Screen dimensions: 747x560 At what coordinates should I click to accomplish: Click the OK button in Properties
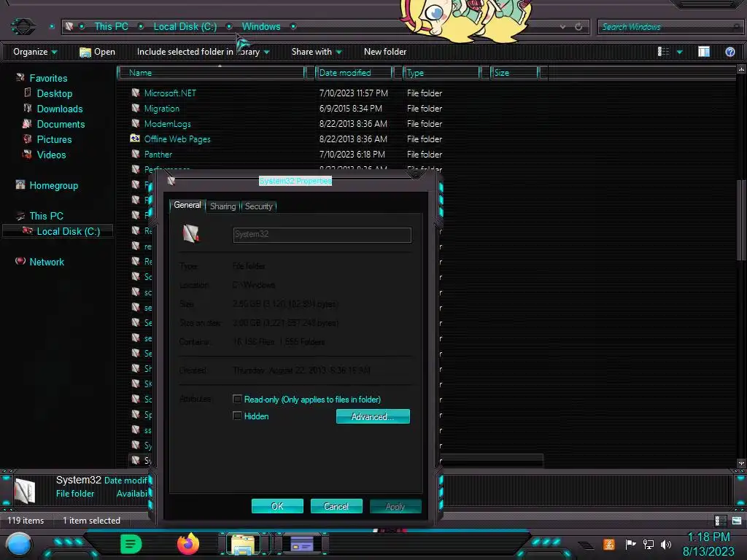[x=277, y=506]
